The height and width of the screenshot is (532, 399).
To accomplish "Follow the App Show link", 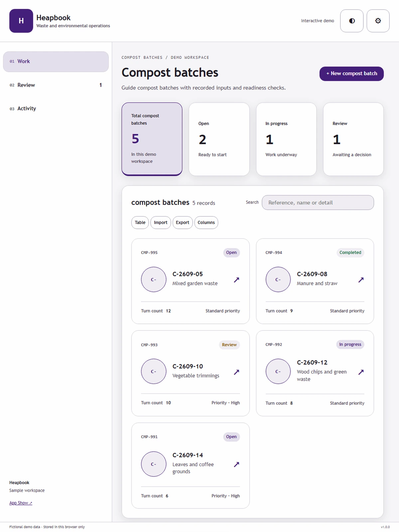I will click(x=21, y=503).
